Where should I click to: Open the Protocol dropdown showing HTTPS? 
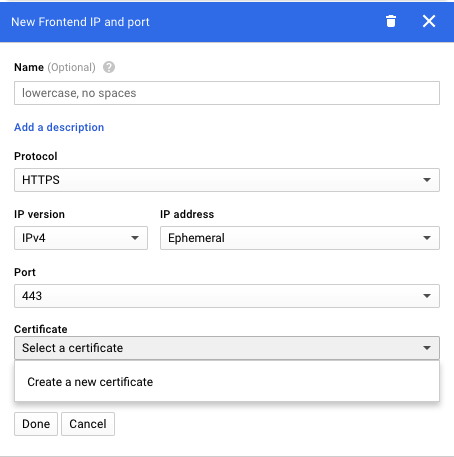tap(227, 180)
